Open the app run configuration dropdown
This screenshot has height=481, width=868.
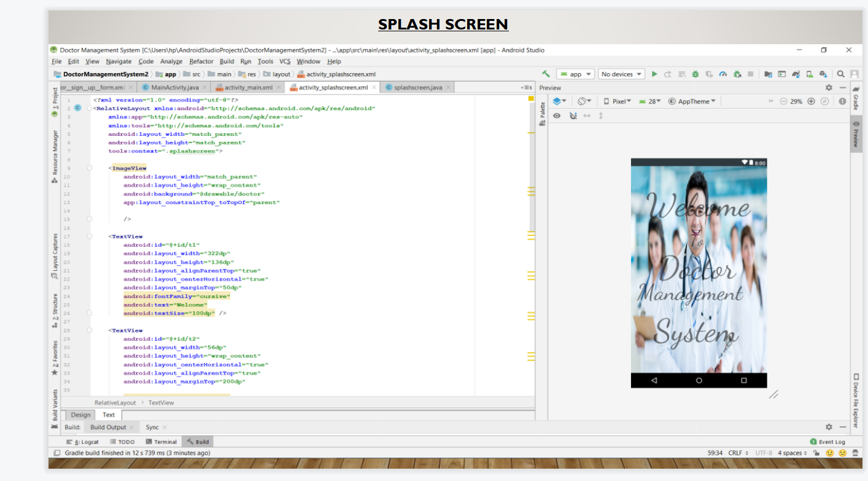tap(575, 74)
